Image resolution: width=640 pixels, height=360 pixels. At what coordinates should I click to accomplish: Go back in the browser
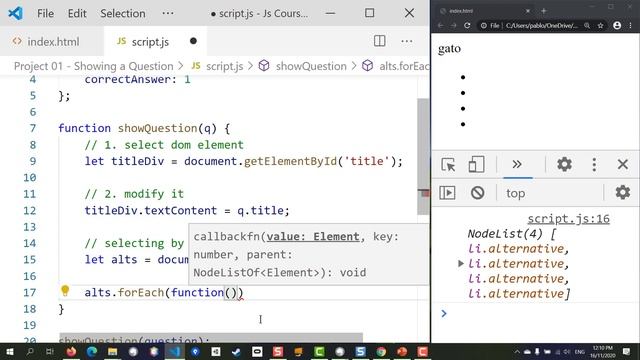coord(440,25)
